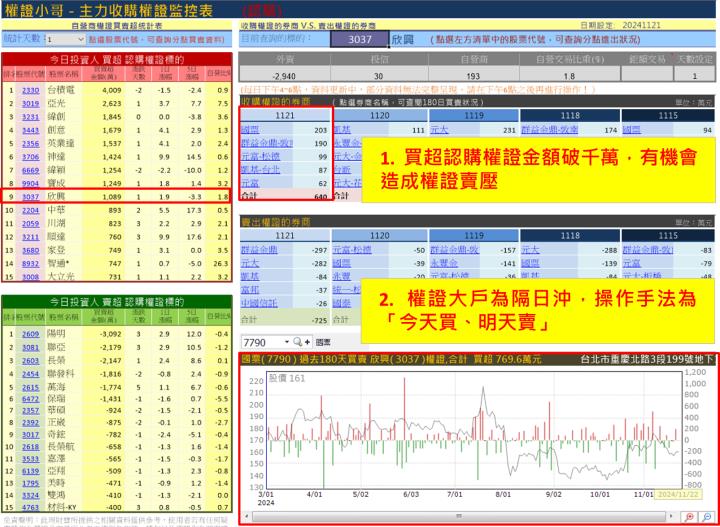Viewport: 720px width, 527px height.
Task: Open stock code 3533 嘉澤 link
Action: point(31,458)
